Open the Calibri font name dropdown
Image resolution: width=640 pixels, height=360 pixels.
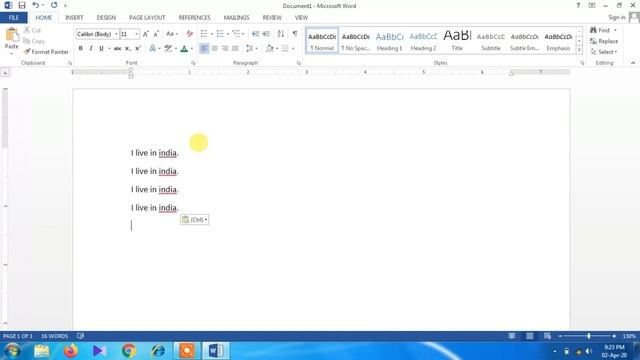pyautogui.click(x=116, y=34)
